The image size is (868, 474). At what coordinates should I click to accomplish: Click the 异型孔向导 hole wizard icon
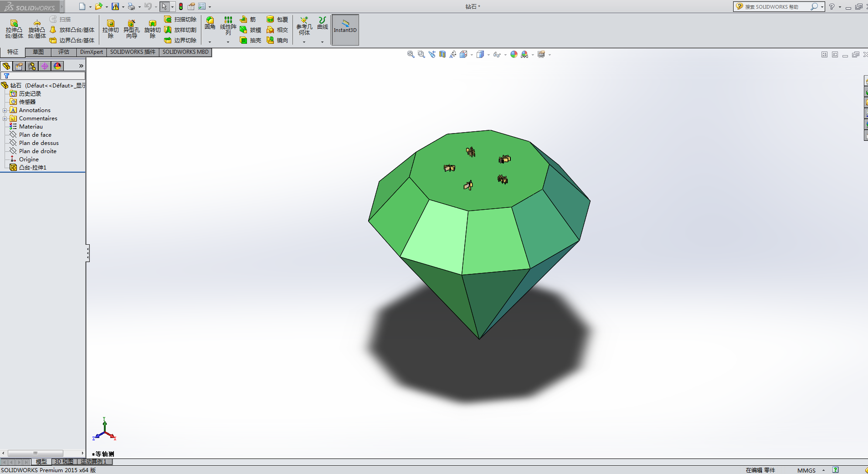click(x=131, y=29)
